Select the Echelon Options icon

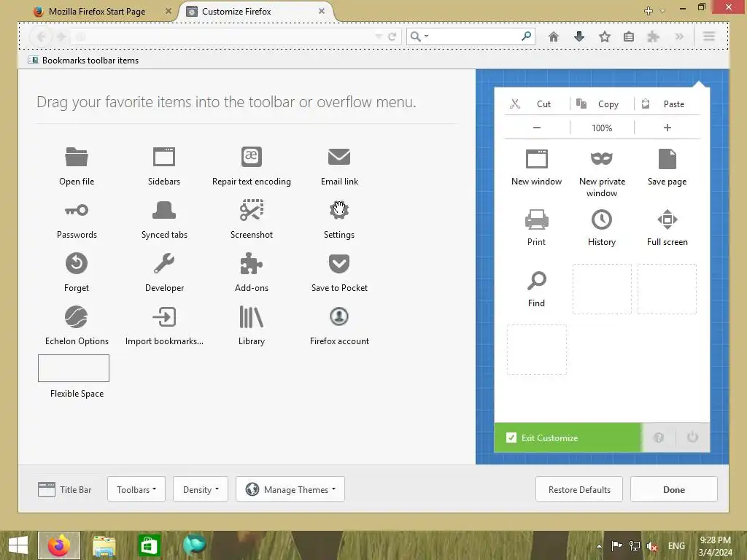point(76,316)
